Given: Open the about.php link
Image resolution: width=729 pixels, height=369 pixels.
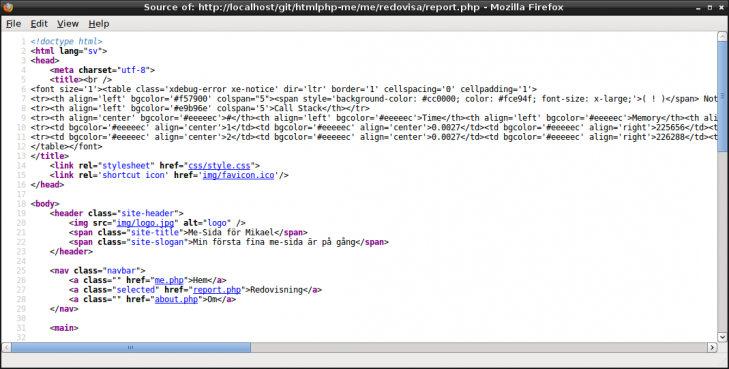Looking at the screenshot, I should pos(176,299).
